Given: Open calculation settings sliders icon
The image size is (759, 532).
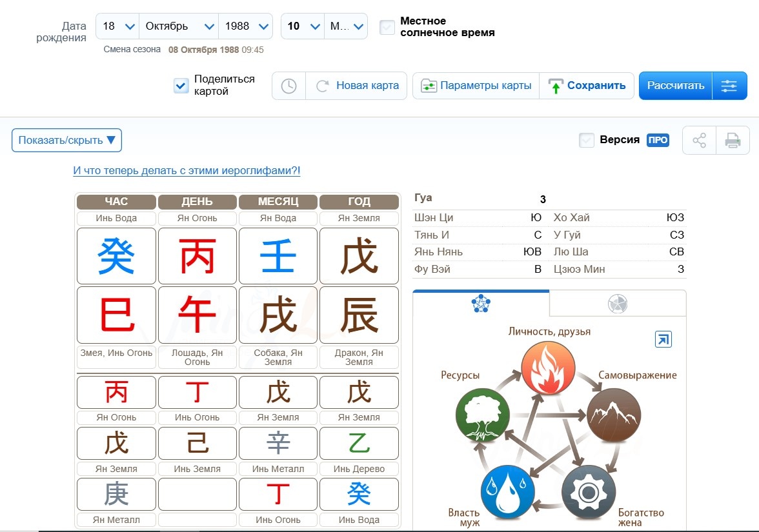Looking at the screenshot, I should click(729, 86).
